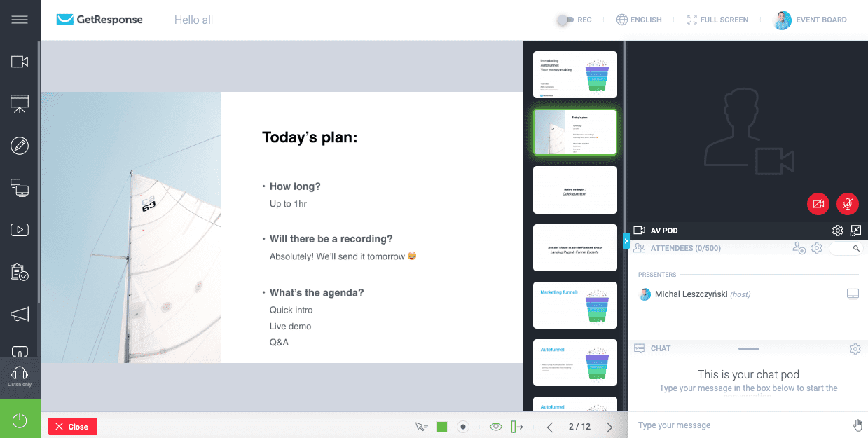The image size is (868, 438).
Task: Open the ENGLISH language selector
Action: (x=639, y=20)
